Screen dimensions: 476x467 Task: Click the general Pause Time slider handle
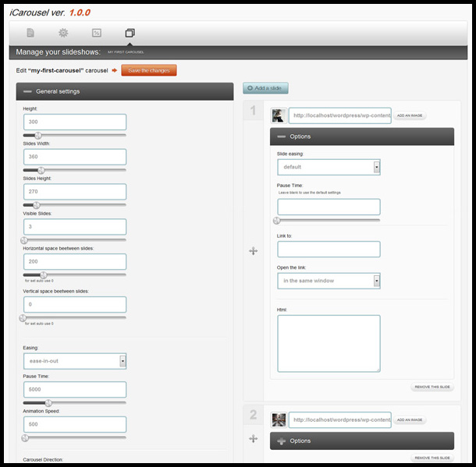pyautogui.click(x=48, y=403)
